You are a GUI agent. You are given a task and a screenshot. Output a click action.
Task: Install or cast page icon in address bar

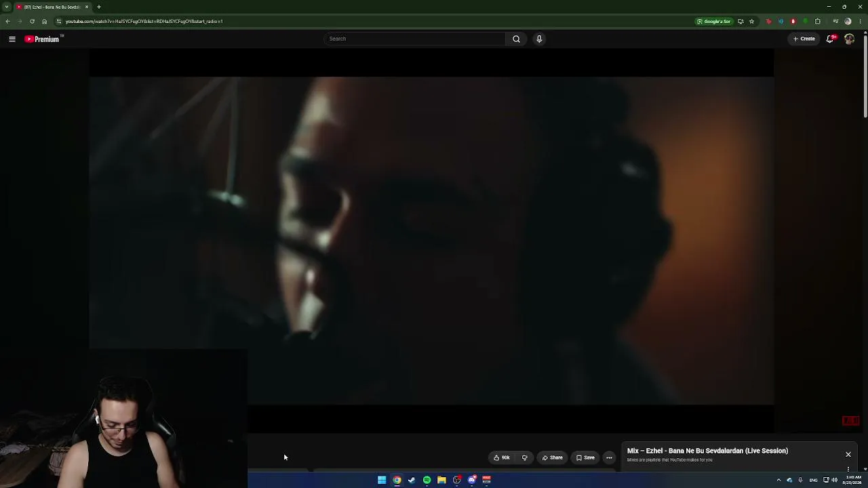point(741,21)
